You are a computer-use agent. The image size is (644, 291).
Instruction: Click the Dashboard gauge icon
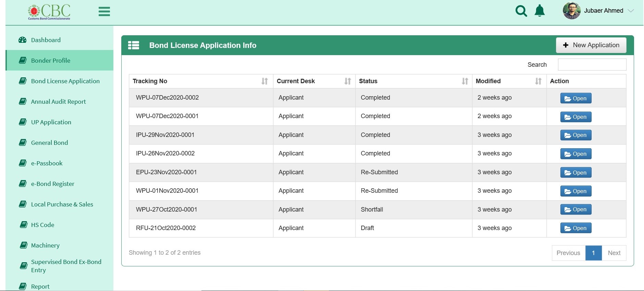click(23, 40)
